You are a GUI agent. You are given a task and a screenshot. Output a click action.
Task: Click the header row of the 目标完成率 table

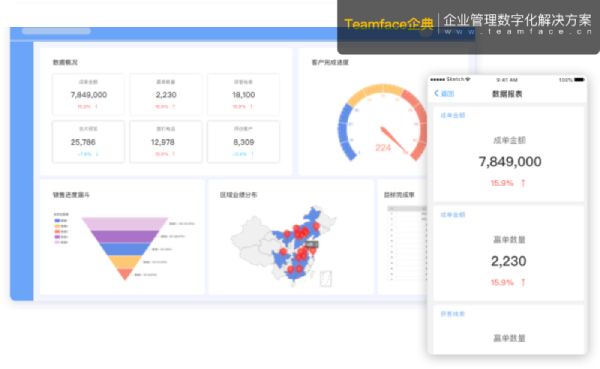[407, 209]
